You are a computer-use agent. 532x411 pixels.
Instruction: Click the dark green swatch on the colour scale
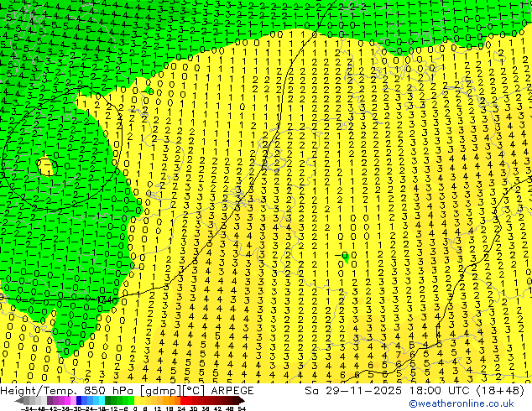click(x=108, y=401)
